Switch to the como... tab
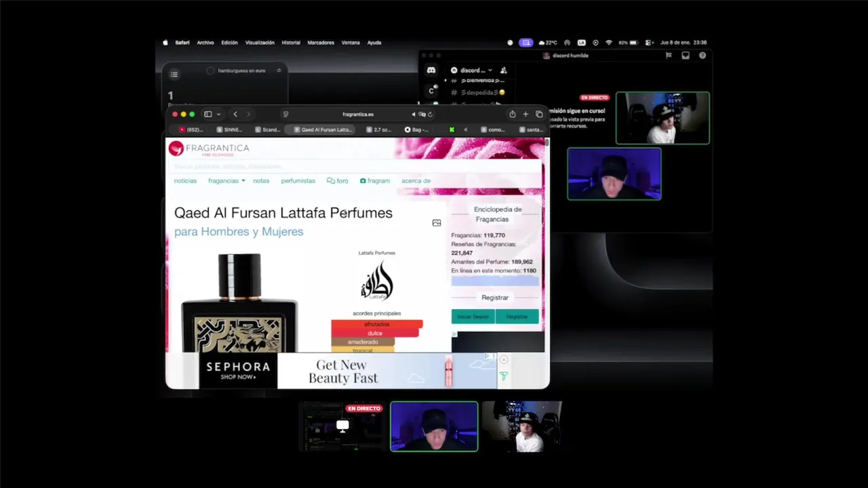The height and width of the screenshot is (488, 868). coord(493,129)
